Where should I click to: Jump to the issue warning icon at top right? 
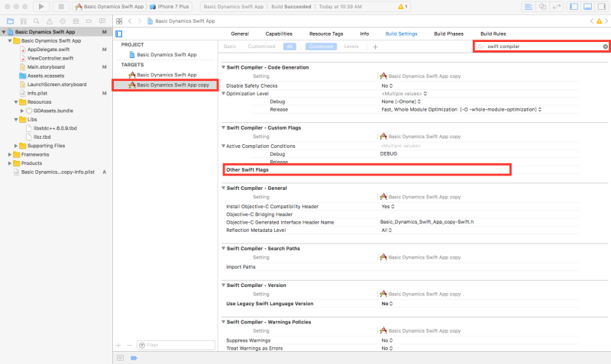click(x=599, y=21)
